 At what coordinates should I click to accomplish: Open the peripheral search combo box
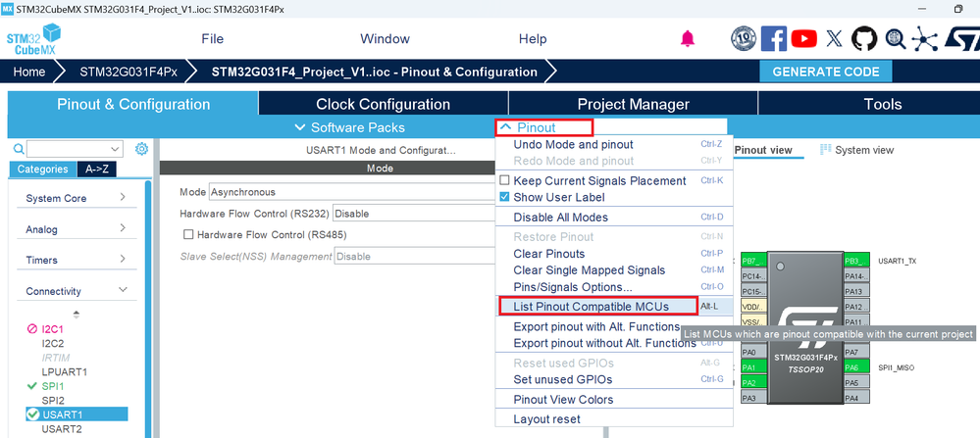pos(75,149)
